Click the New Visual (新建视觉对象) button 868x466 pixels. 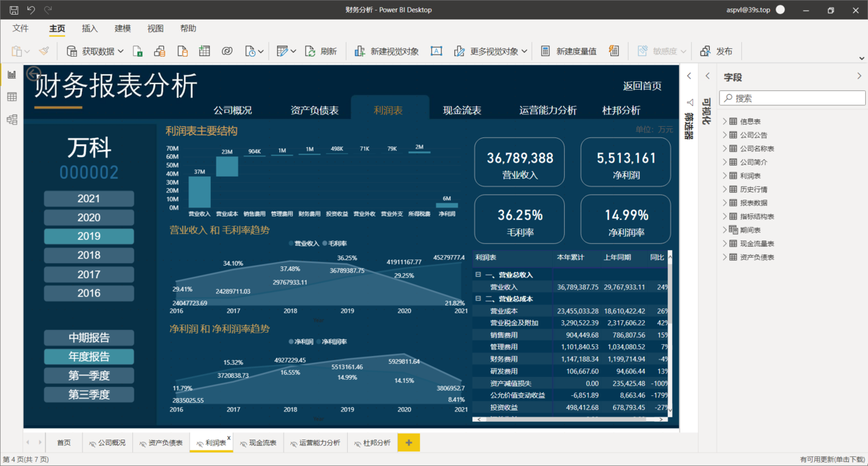pos(386,51)
